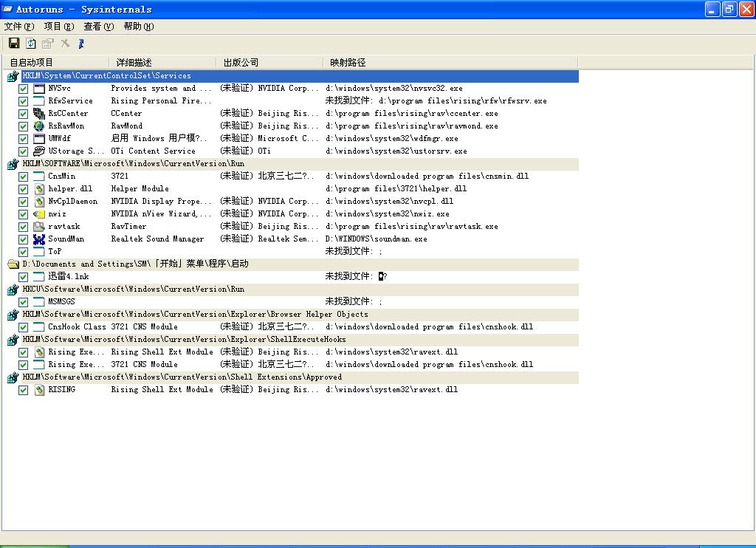
Task: Toggle the 迅雷4.lnk checkbox
Action: (x=23, y=277)
